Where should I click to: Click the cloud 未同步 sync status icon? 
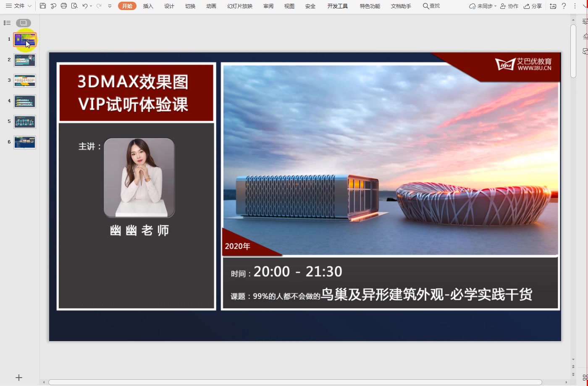click(x=472, y=6)
